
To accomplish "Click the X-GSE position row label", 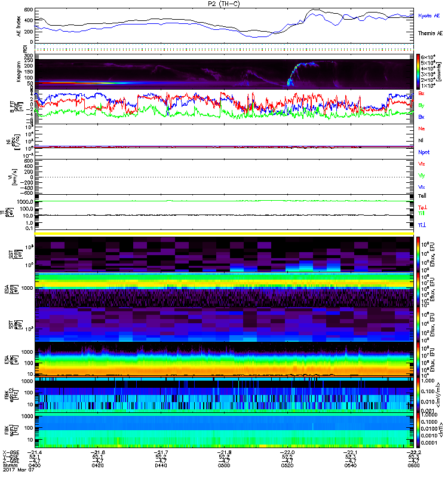I will (11, 452).
